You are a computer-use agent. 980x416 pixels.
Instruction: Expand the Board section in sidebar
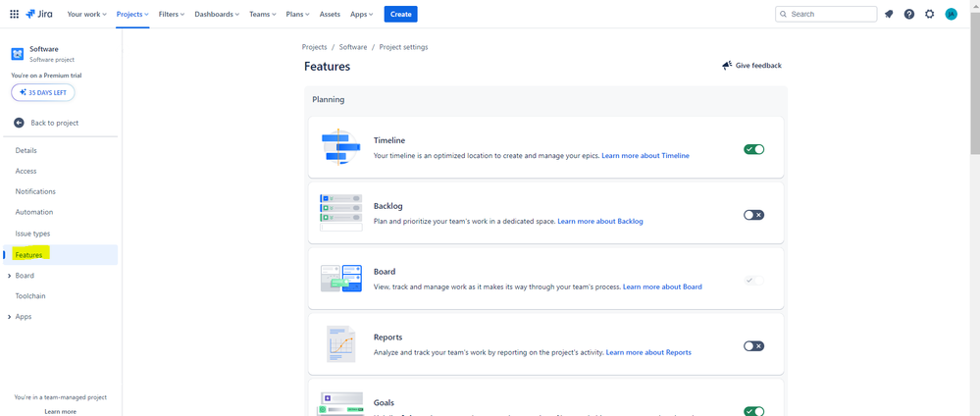[x=10, y=276]
